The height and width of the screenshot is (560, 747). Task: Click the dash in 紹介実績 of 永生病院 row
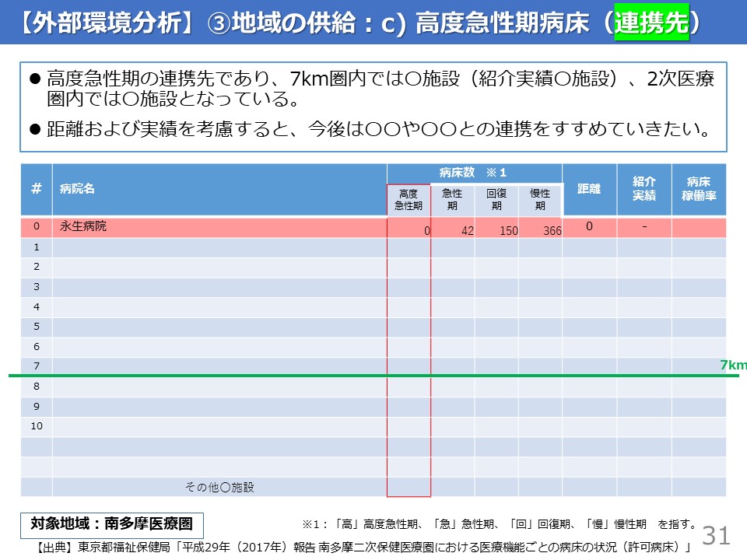(644, 226)
